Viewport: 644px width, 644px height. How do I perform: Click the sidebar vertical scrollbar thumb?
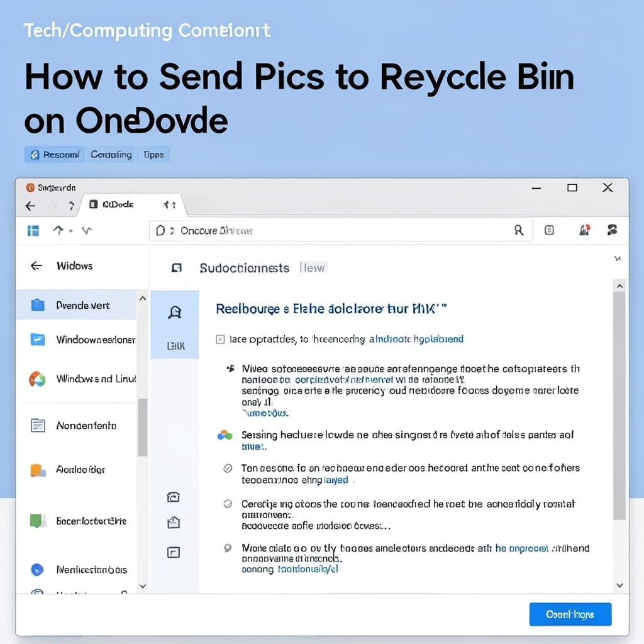[143, 427]
